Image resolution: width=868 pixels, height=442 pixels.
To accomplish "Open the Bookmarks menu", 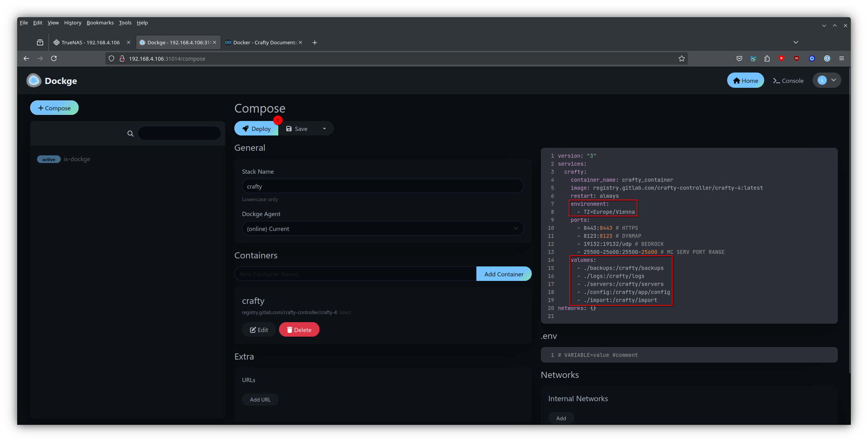I will pos(100,23).
